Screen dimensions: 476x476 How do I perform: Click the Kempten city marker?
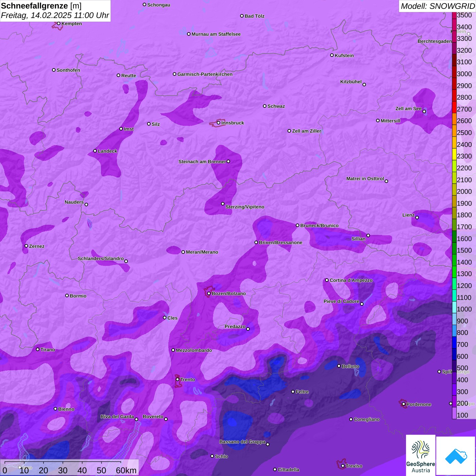[58, 23]
